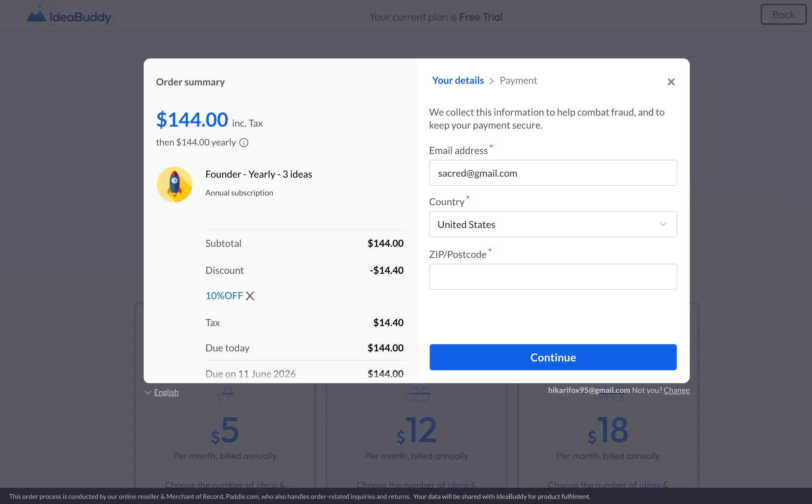
Task: Click 'Your current plan is Free Trial' text
Action: pyautogui.click(x=436, y=17)
